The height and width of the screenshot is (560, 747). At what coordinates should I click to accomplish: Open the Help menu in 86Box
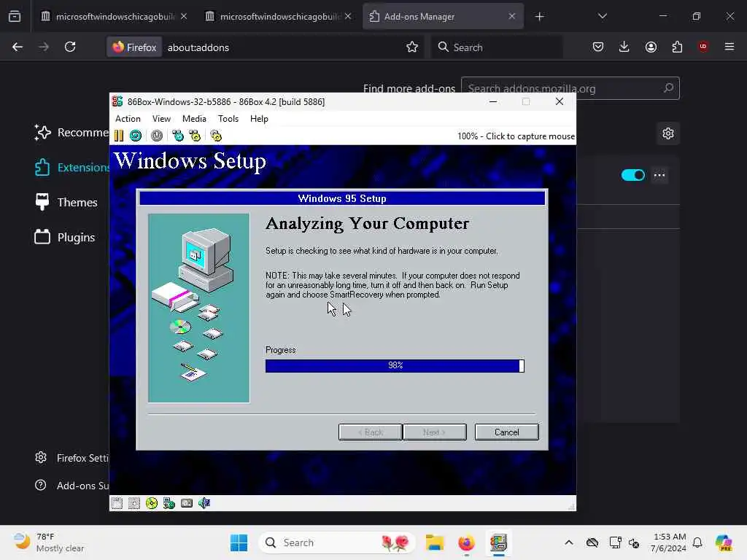[x=259, y=119]
